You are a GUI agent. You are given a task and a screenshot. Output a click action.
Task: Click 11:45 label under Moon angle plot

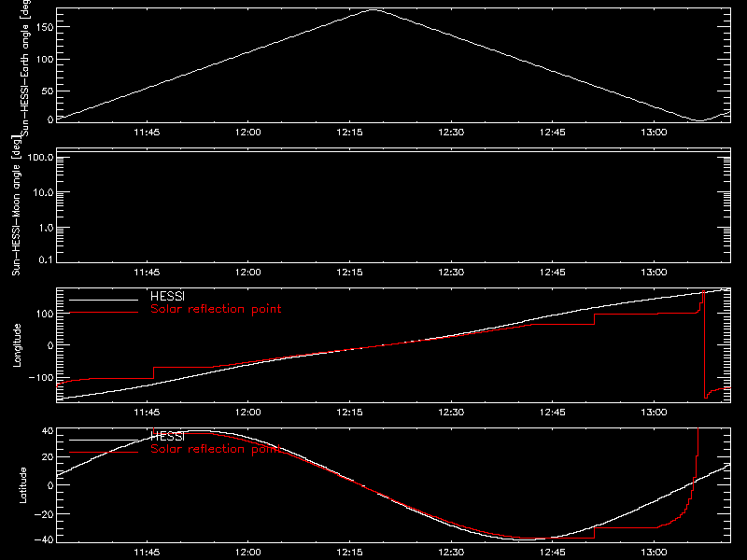(x=147, y=273)
